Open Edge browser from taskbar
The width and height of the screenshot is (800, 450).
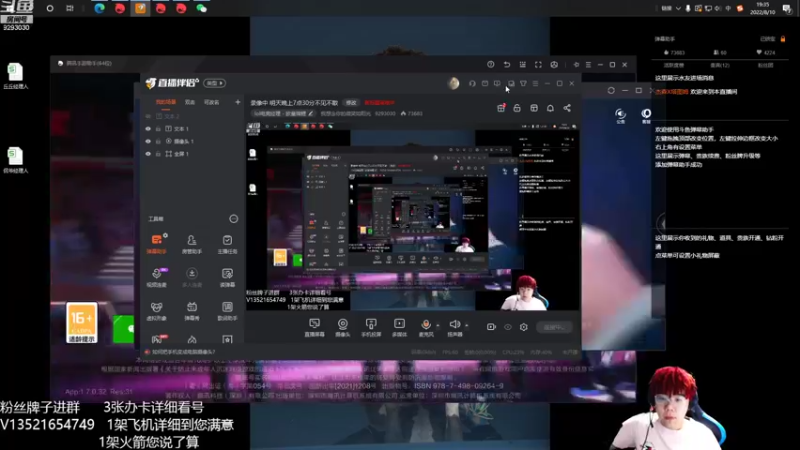[x=99, y=8]
